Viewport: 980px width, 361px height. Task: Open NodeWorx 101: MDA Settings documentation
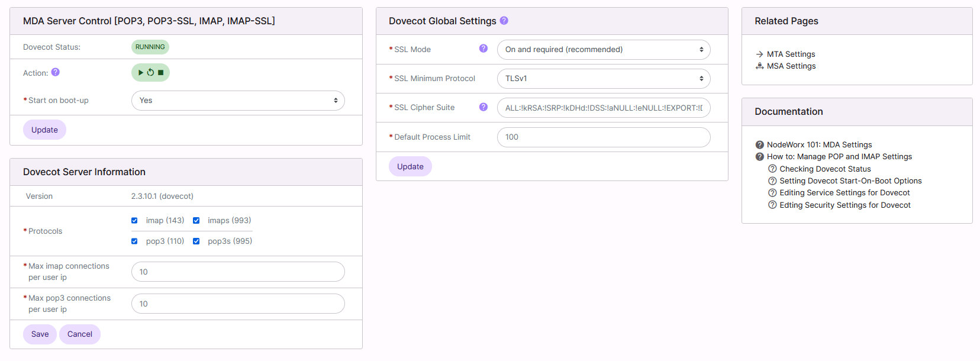tap(819, 145)
